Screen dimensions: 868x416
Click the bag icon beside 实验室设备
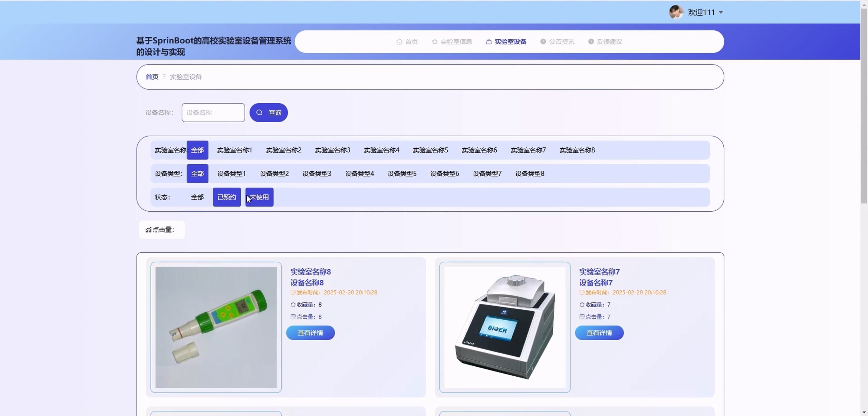click(x=488, y=41)
